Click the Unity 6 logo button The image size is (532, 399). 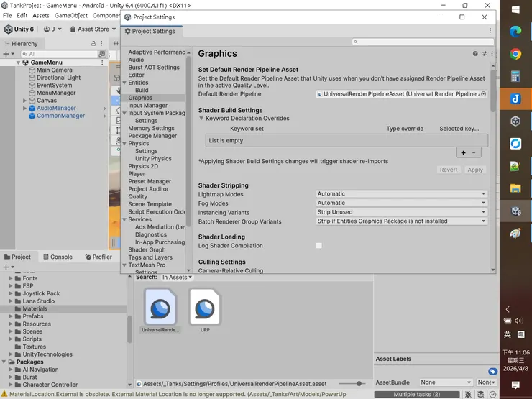[x=19, y=29]
